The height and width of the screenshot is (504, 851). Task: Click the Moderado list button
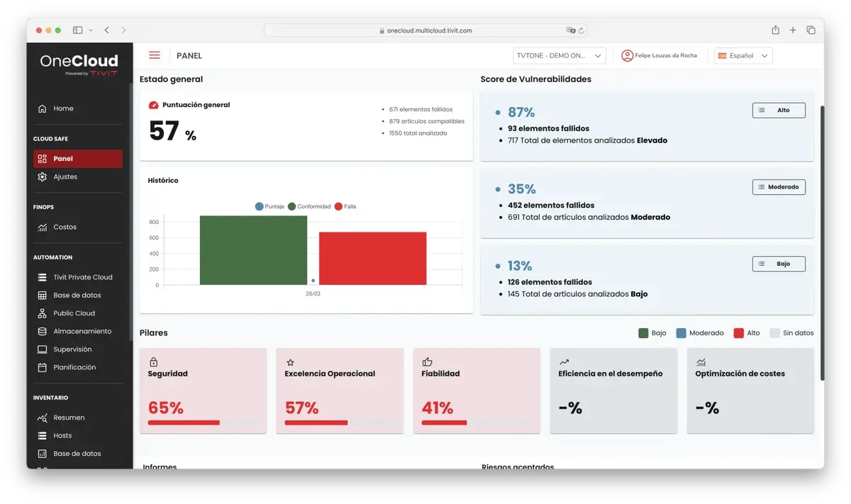[x=779, y=187]
